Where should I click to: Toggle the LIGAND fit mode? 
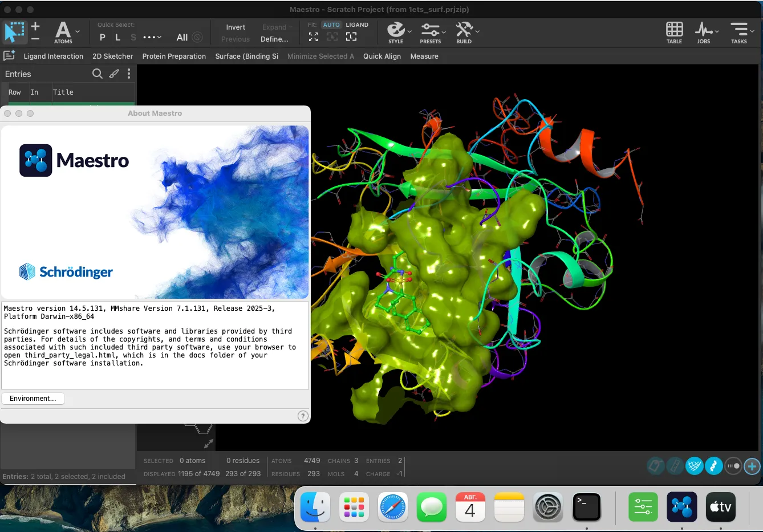pyautogui.click(x=357, y=25)
